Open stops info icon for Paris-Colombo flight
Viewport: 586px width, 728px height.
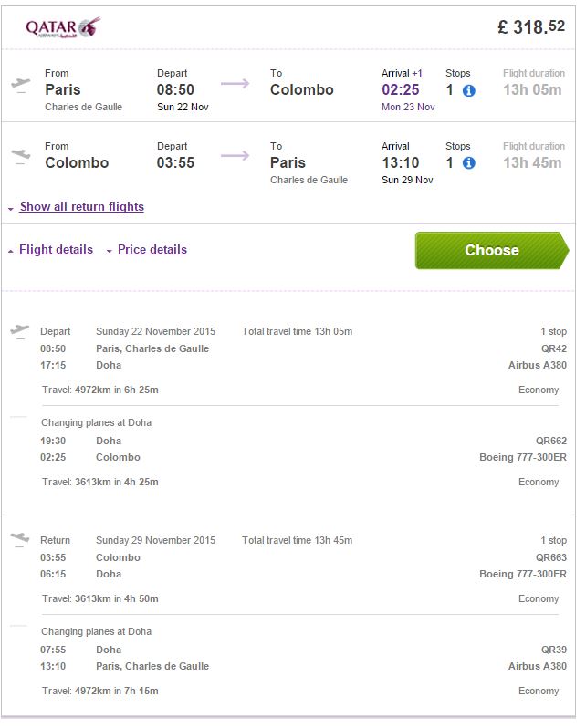coord(468,90)
